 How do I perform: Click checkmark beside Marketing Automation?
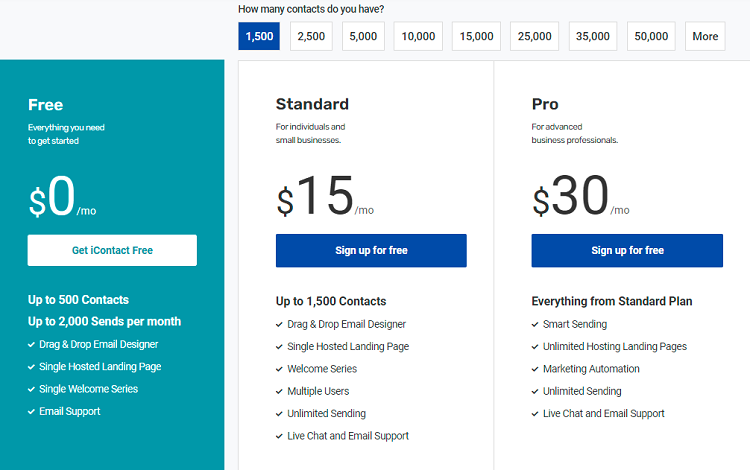coord(535,369)
